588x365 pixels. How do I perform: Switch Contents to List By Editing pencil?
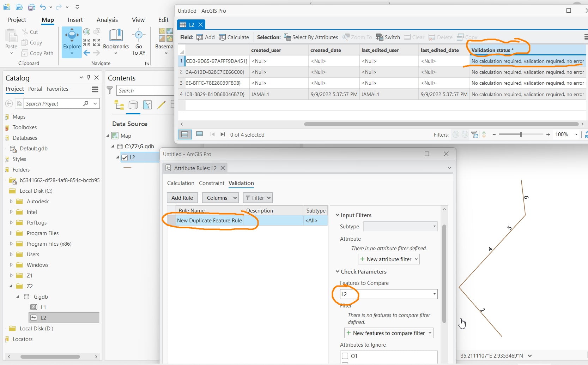[x=162, y=105]
